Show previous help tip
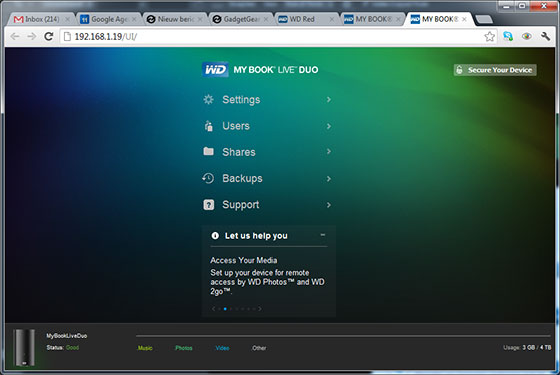The height and width of the screenshot is (375, 560). [x=214, y=309]
